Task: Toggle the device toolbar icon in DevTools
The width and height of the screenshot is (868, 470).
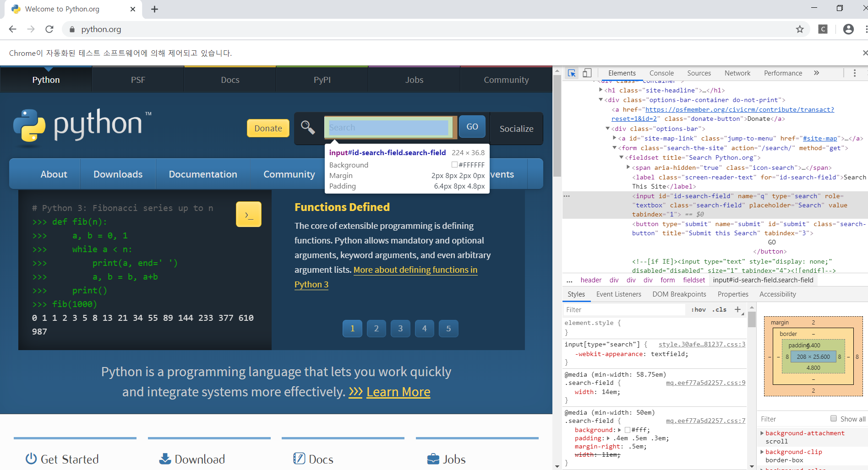Action: point(587,73)
